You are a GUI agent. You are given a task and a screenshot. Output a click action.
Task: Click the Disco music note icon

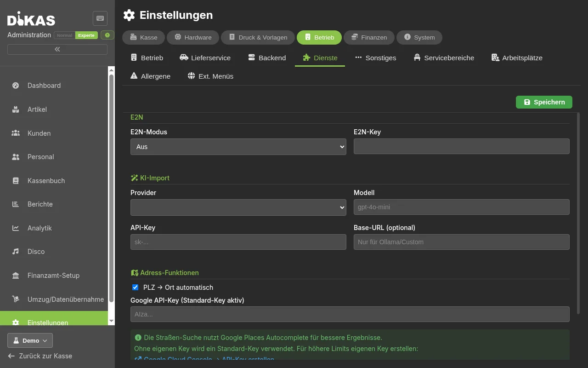click(x=16, y=252)
